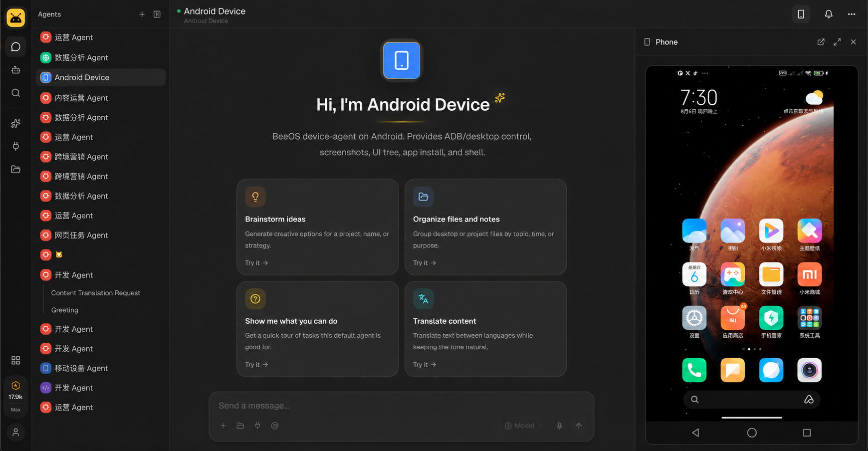The width and height of the screenshot is (868, 451).
Task: Select the 内容运营 Agent
Action: click(101, 98)
